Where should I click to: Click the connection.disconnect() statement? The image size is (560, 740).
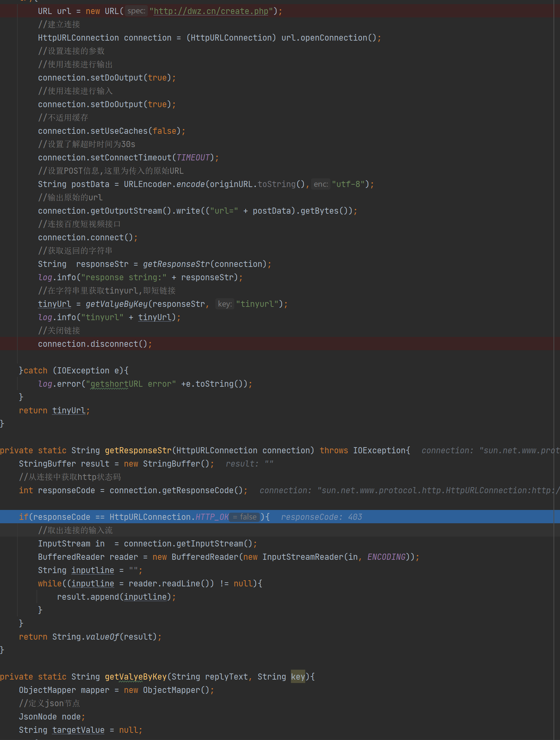pyautogui.click(x=95, y=344)
